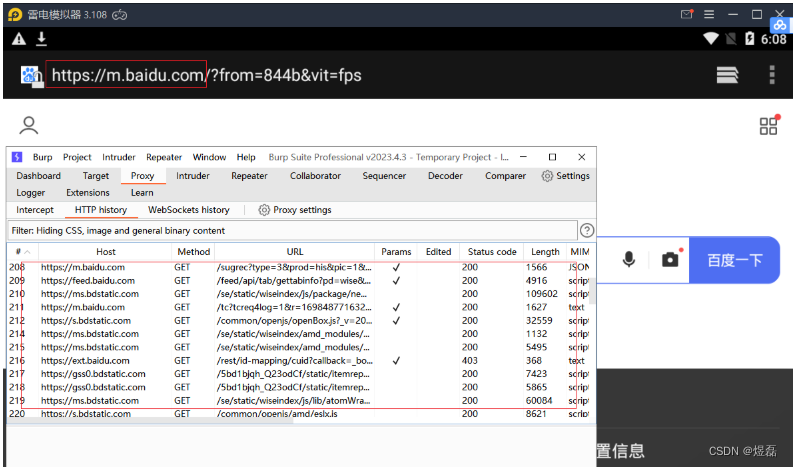Click the LDPlayer logo icon in title bar
This screenshot has height=467, width=793.
click(15, 15)
